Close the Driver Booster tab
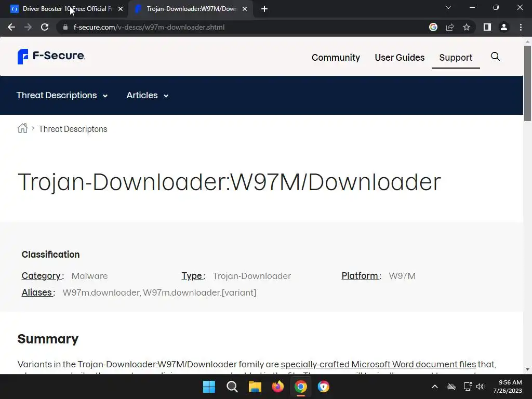Image resolution: width=532 pixels, height=399 pixels. coord(121,9)
